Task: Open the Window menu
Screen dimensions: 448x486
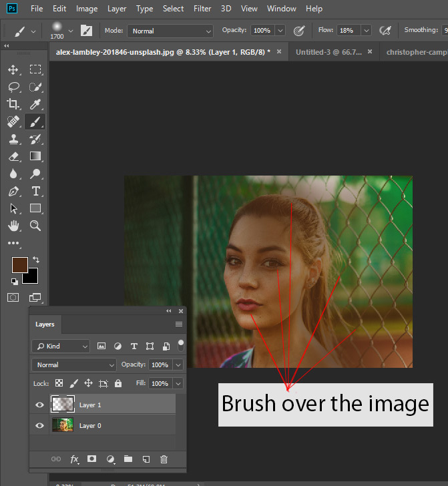Action: pyautogui.click(x=282, y=9)
